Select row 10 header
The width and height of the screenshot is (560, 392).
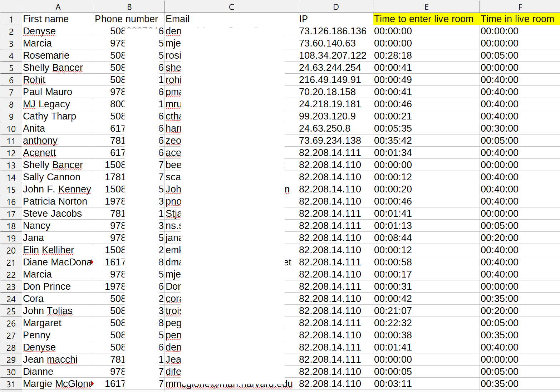point(11,129)
